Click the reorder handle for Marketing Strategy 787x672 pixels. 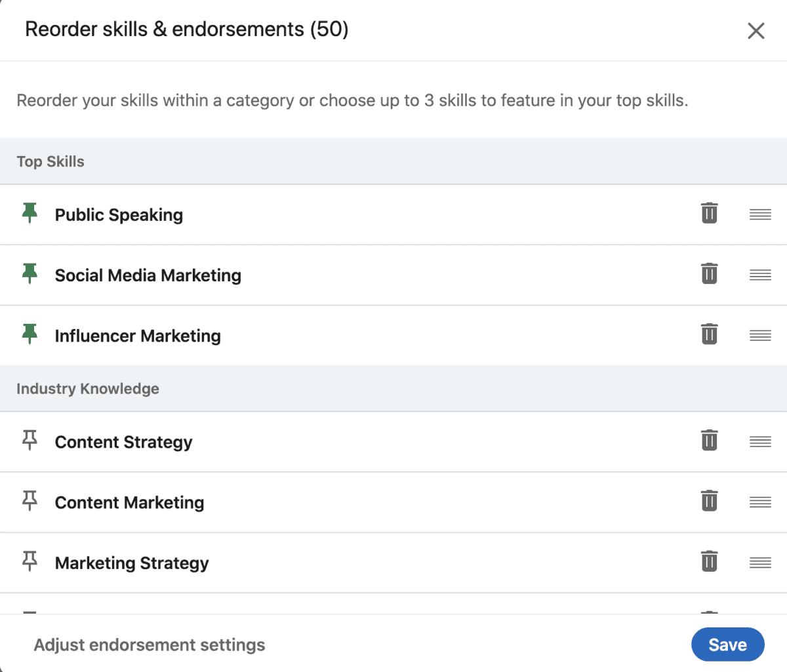click(x=760, y=563)
